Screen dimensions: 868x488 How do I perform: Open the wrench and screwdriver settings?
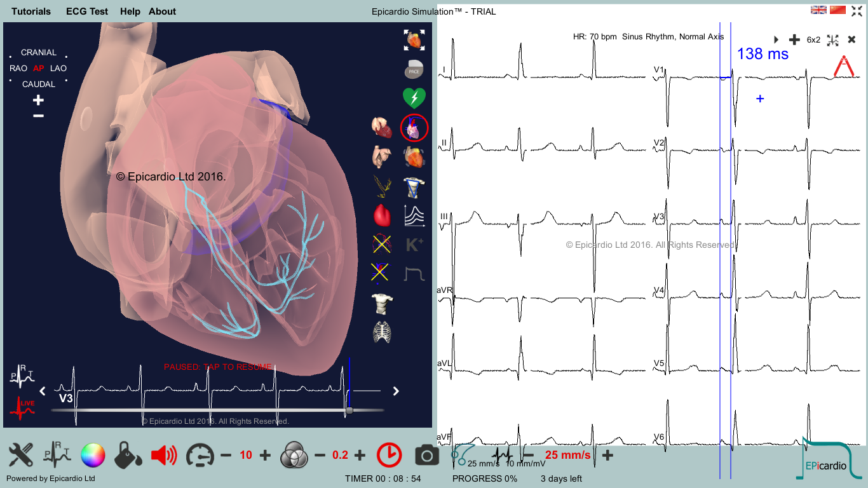coord(21,455)
